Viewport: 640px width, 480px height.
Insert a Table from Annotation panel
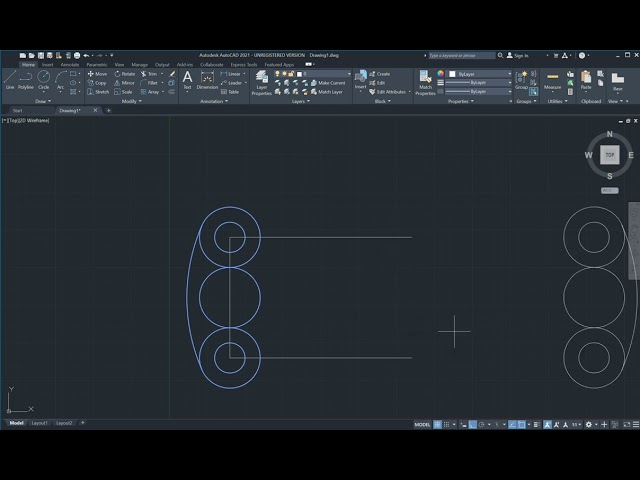click(x=230, y=92)
